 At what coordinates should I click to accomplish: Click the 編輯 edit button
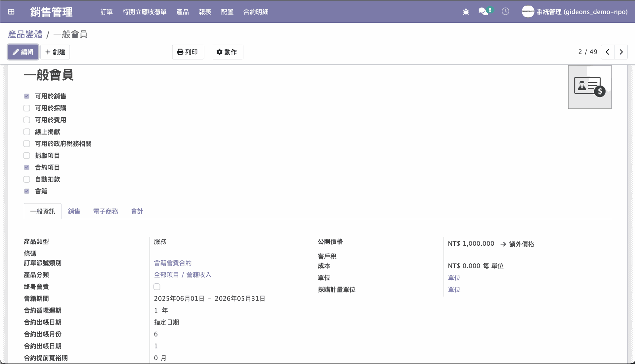click(23, 52)
